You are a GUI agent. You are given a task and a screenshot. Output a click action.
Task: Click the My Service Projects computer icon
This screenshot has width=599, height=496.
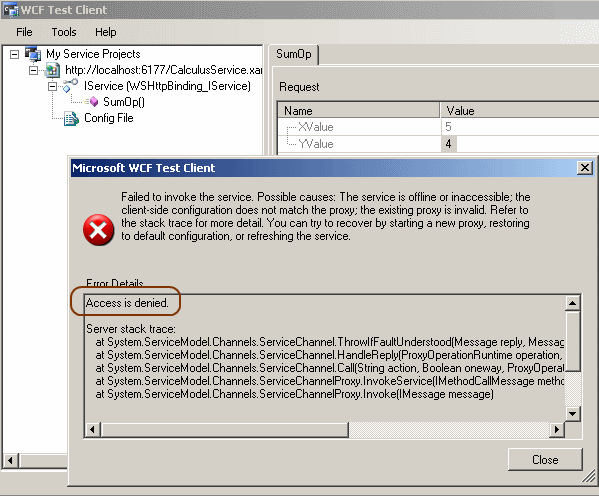click(x=33, y=54)
